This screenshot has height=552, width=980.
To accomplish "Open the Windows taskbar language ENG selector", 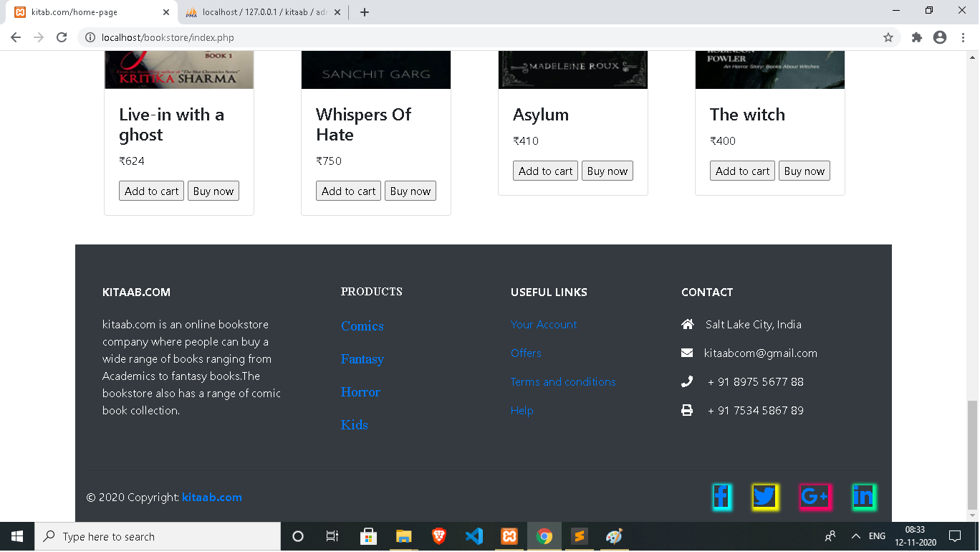I will coord(875,536).
